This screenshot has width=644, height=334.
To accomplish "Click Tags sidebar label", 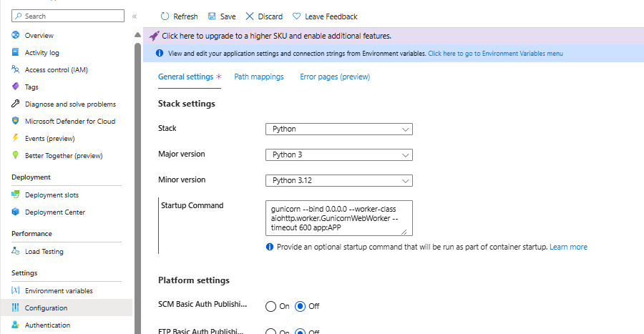I will click(31, 87).
